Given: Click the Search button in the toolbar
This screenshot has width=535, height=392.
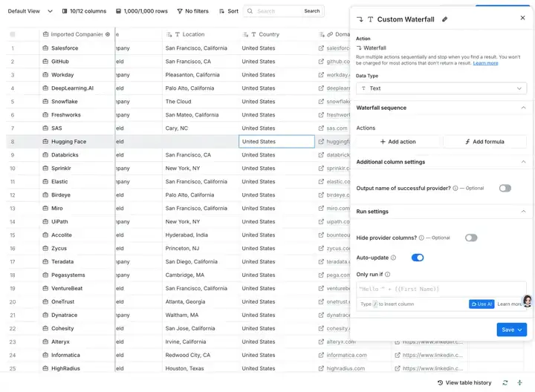Looking at the screenshot, I should click(312, 11).
